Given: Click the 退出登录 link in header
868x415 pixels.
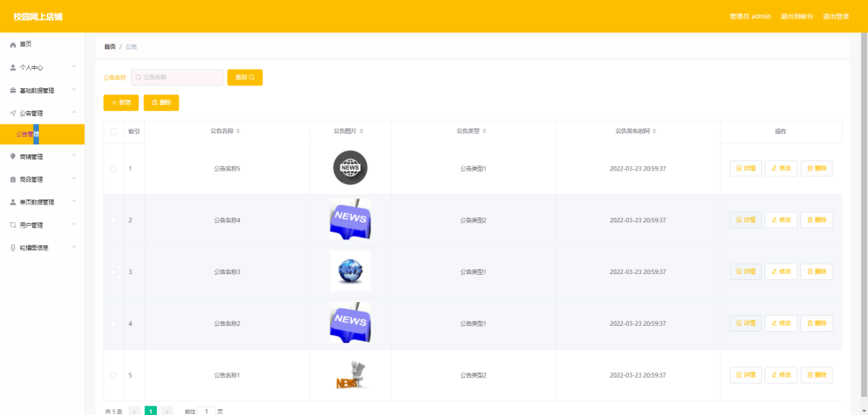Looking at the screenshot, I should pos(836,17).
